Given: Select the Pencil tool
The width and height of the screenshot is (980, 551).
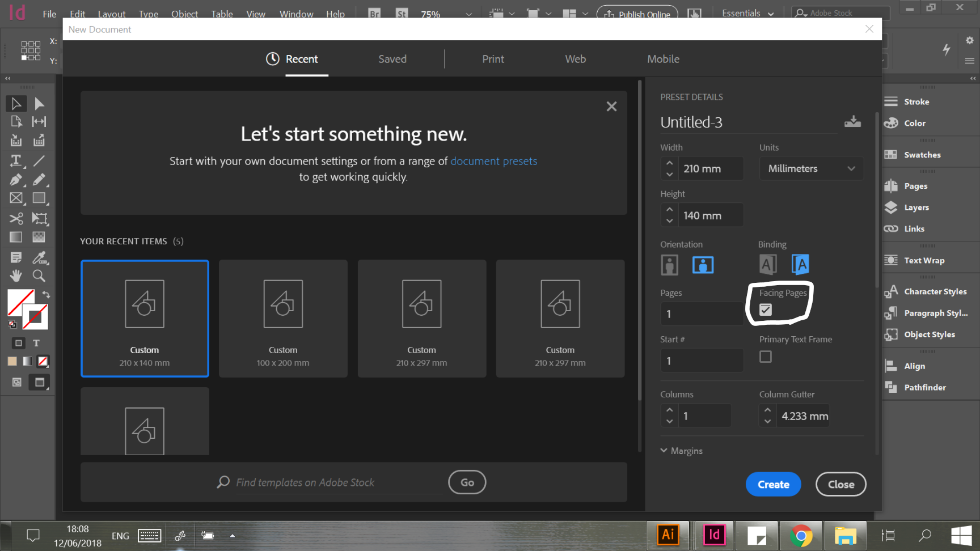Looking at the screenshot, I should click(39, 180).
